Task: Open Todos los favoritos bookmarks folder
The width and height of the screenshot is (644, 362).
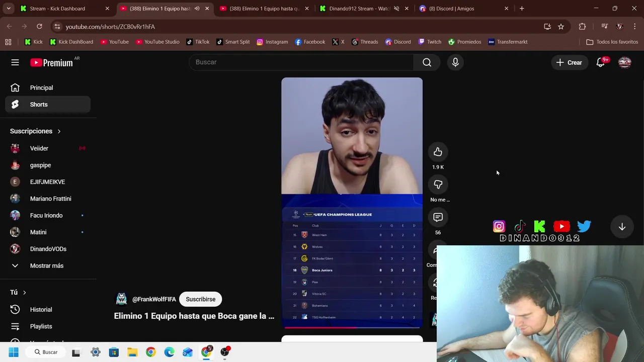Action: pos(612,42)
